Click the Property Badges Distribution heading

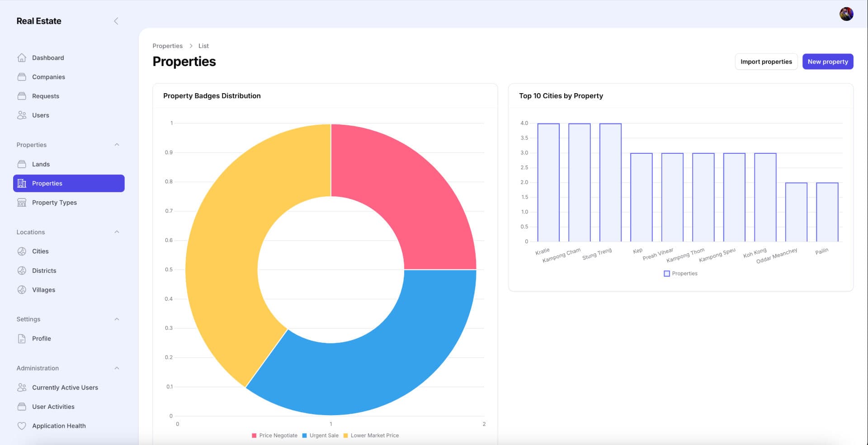coord(212,96)
